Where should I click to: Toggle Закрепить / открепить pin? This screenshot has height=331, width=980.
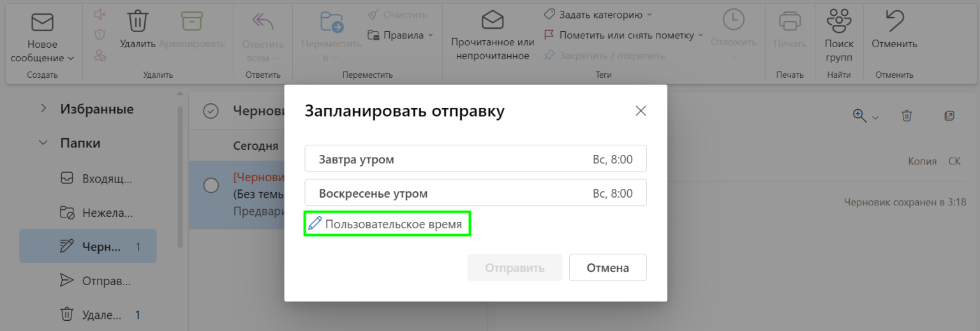[x=604, y=55]
